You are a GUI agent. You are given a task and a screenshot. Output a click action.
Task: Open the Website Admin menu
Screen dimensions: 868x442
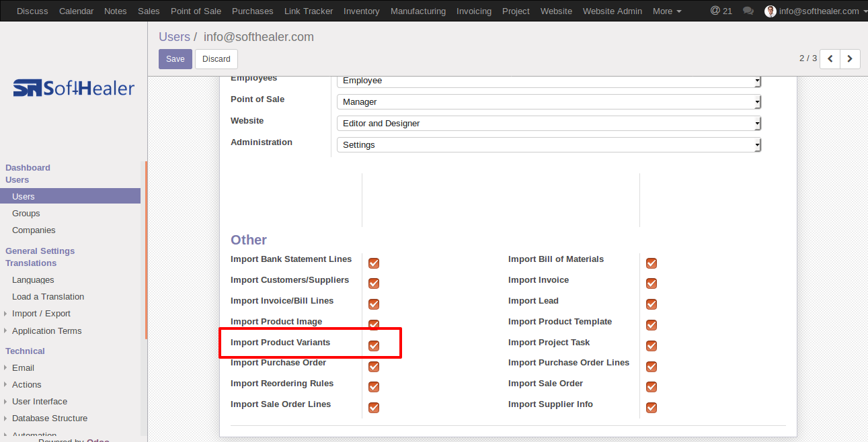click(613, 11)
